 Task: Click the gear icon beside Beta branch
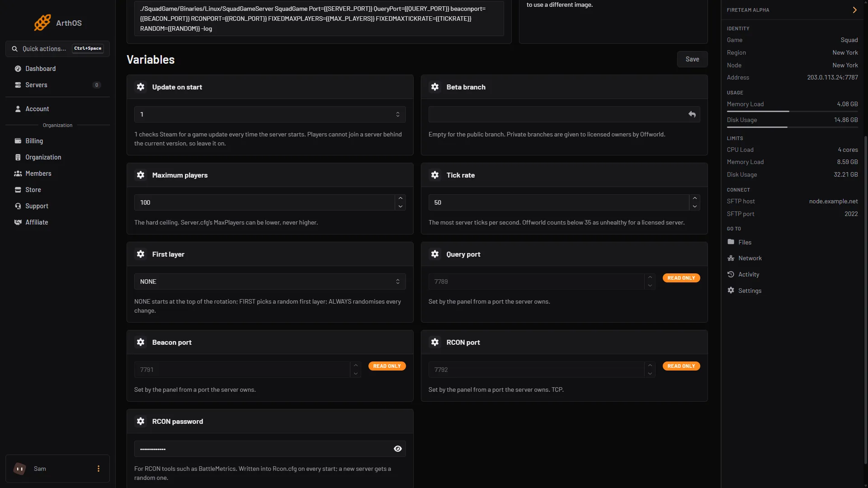(435, 87)
